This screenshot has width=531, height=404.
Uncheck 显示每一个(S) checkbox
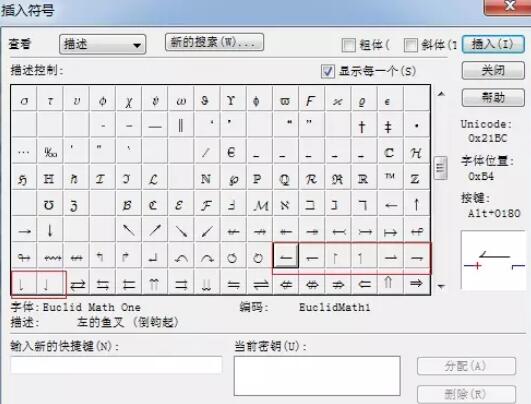coord(327,71)
